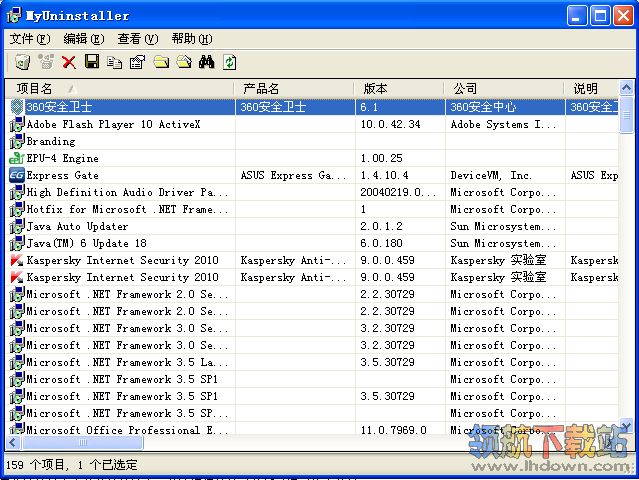The width and height of the screenshot is (639, 480).
Task: Click the High Definition Audio Driver icon
Action: (x=16, y=192)
